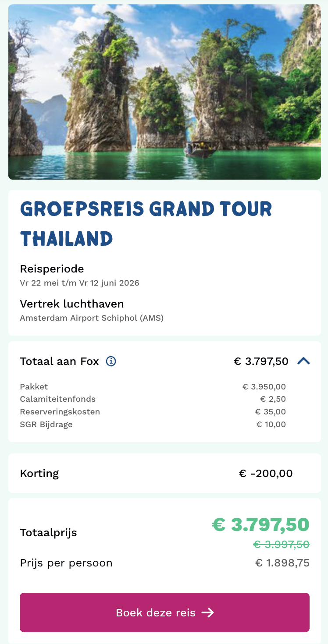The height and width of the screenshot is (644, 328).
Task: Click the € 3.797,50 amount beside the chevron
Action: (261, 361)
